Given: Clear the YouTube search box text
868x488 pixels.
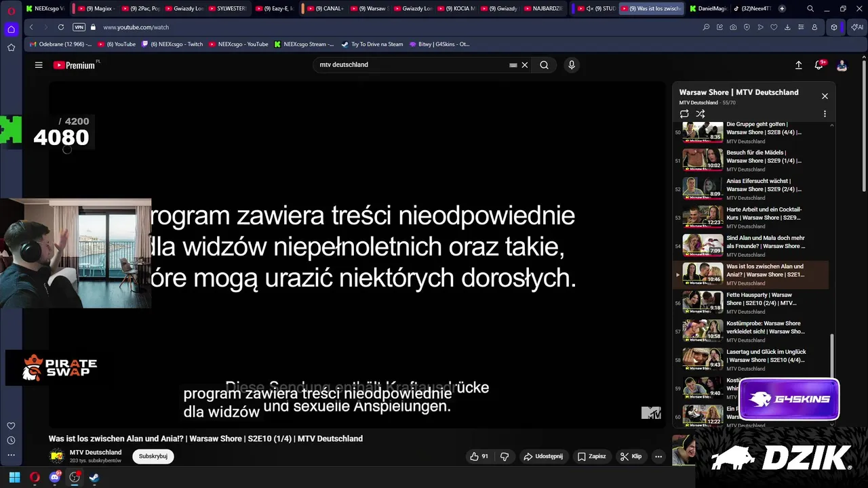Looking at the screenshot, I should coord(524,65).
